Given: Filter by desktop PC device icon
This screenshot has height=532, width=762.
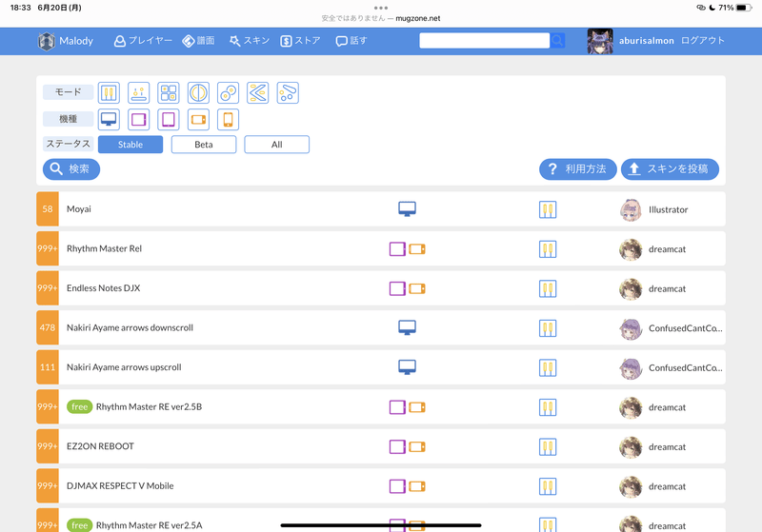Looking at the screenshot, I should [110, 120].
